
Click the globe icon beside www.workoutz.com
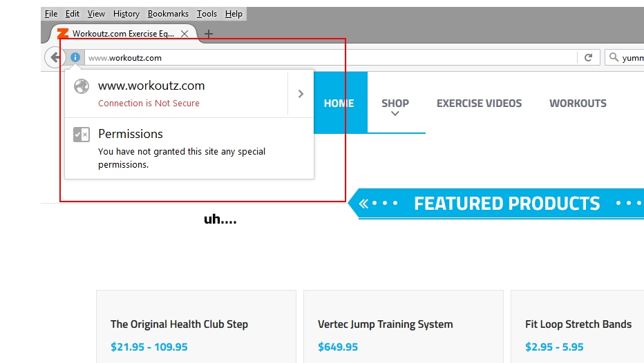(82, 86)
